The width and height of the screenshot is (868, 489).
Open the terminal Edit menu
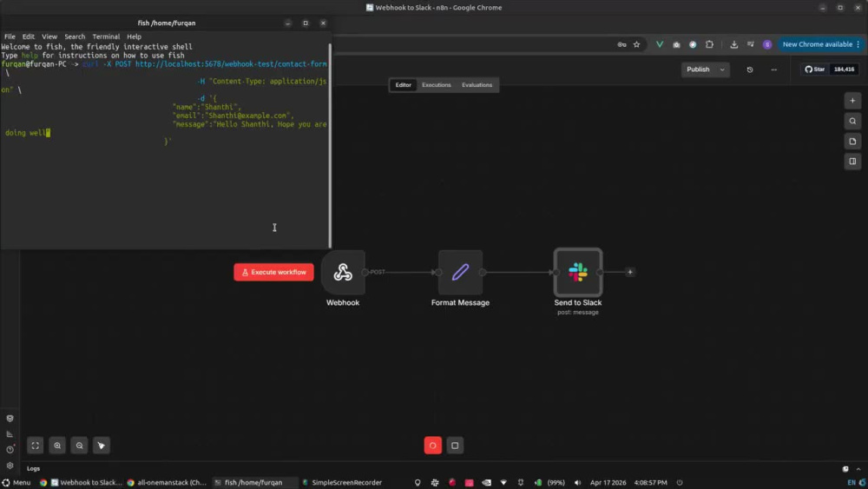(29, 36)
